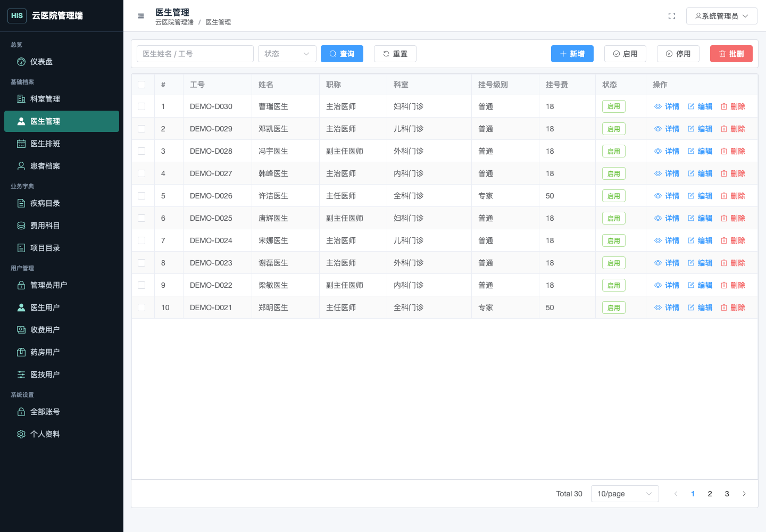Go to page 2
This screenshot has height=532, width=766.
(x=710, y=494)
